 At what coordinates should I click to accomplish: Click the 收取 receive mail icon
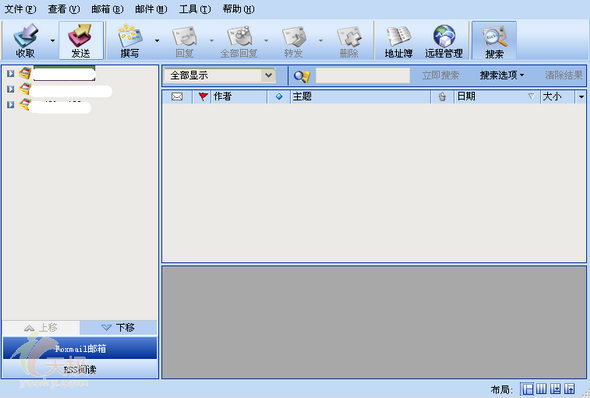click(26, 36)
